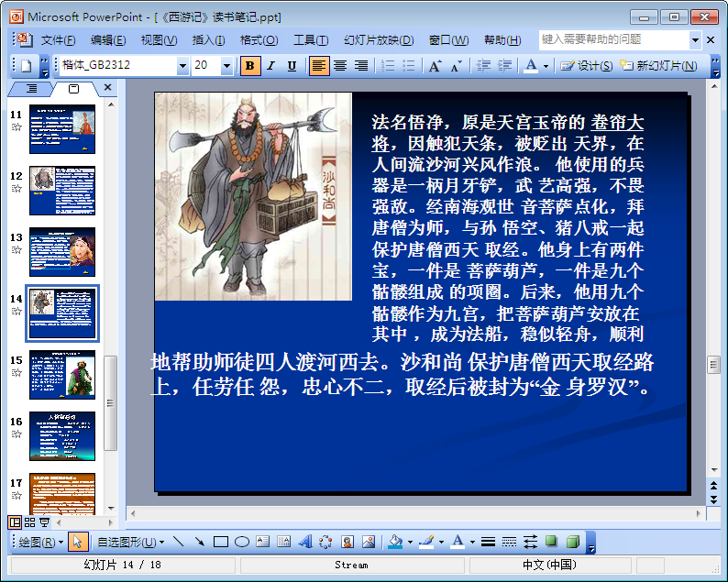
Task: Open 视图(V) menu
Action: [159, 40]
